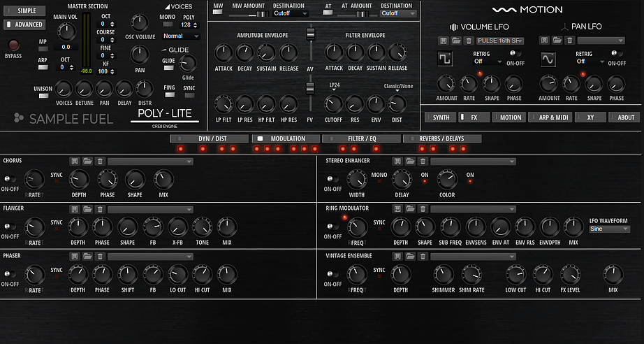Adjust the AT AMOUNT slider
This screenshot has height=344, width=644.
356,15
